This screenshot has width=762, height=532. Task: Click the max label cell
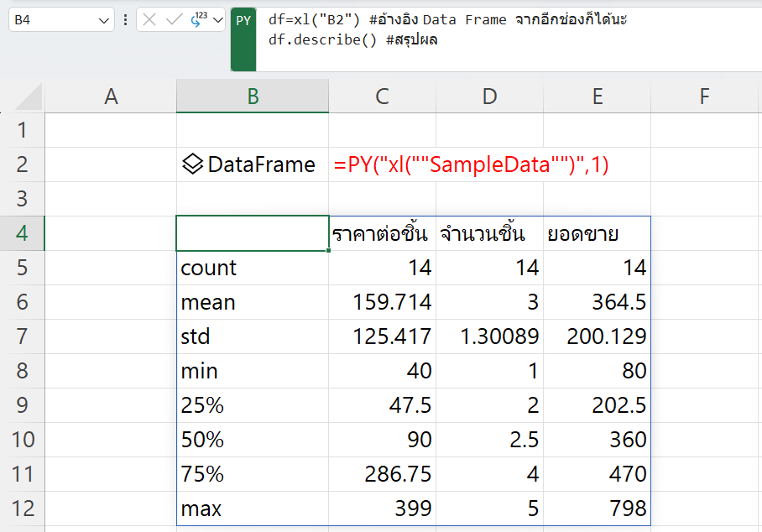point(253,509)
